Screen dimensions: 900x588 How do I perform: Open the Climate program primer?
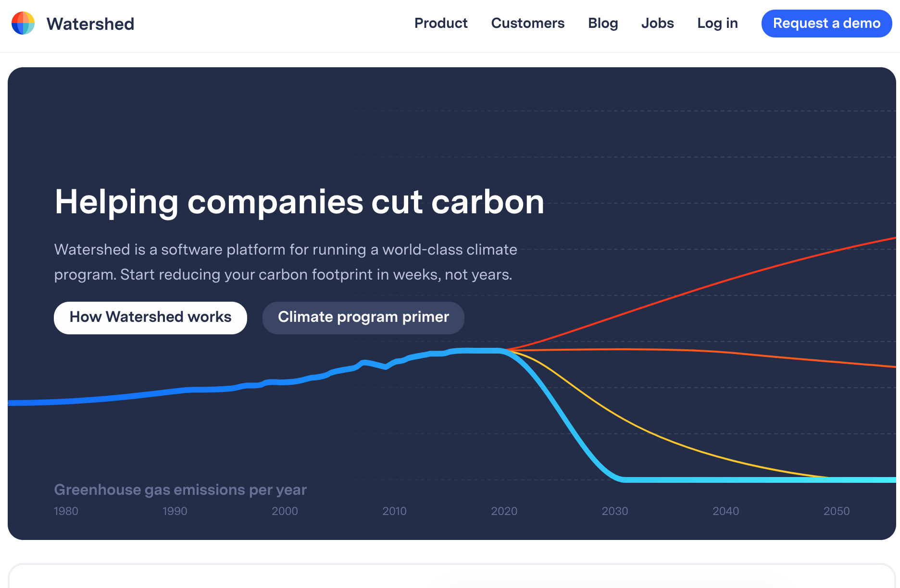(363, 317)
